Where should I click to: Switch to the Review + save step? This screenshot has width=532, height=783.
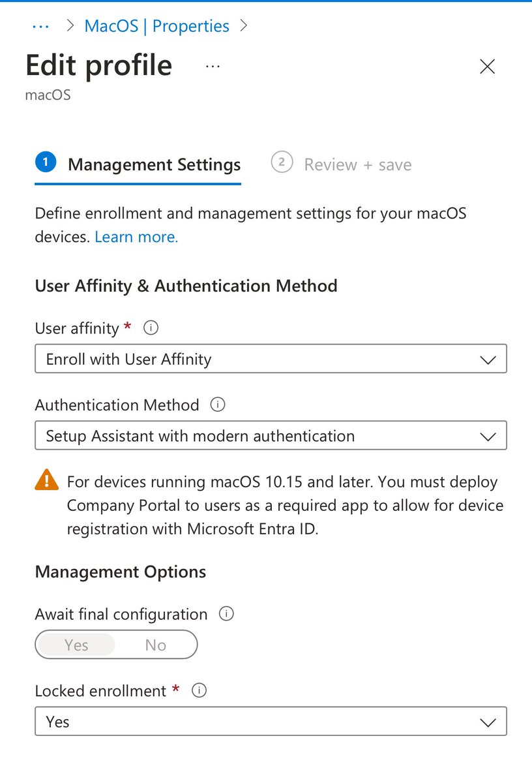point(342,164)
